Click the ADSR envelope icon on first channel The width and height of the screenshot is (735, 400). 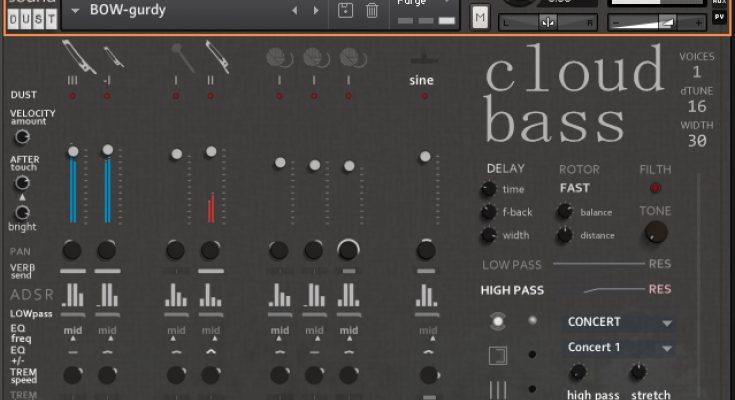[73, 295]
